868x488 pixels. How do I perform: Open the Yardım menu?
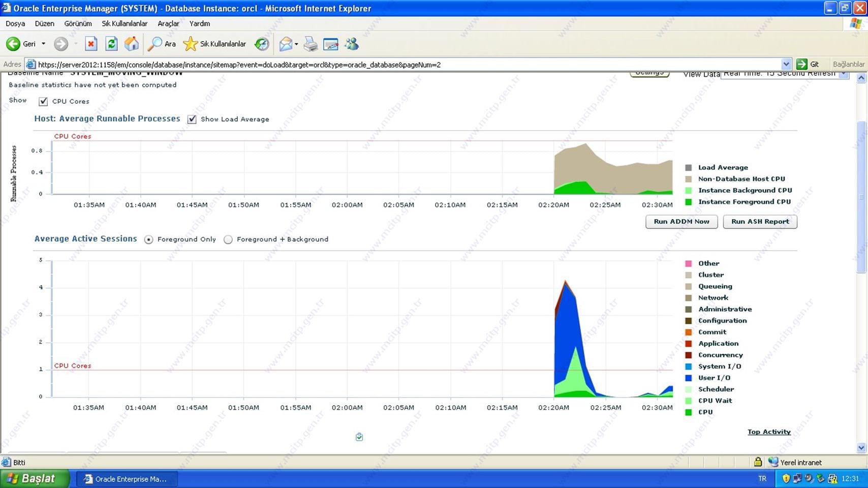point(200,23)
